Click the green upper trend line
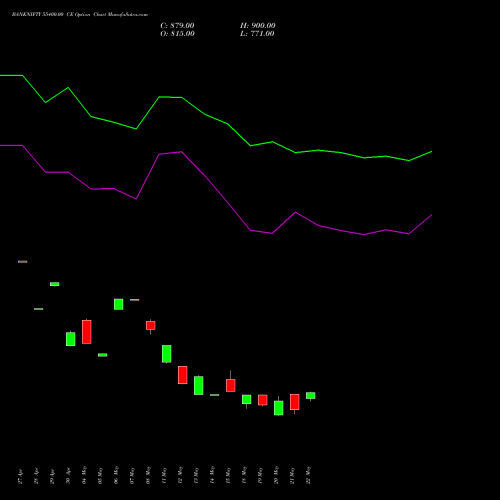This screenshot has height=500, width=500. 216,119
